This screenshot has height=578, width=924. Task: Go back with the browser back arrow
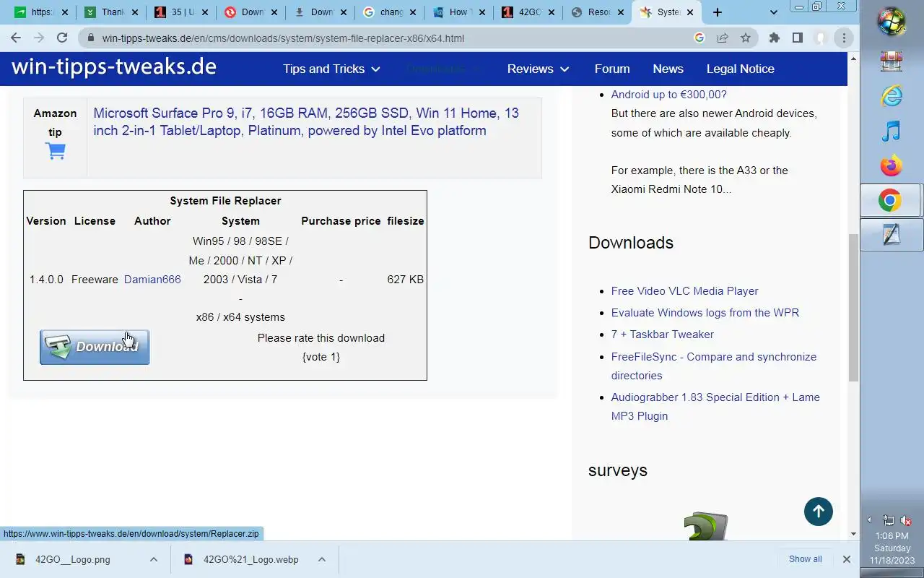coord(16,38)
